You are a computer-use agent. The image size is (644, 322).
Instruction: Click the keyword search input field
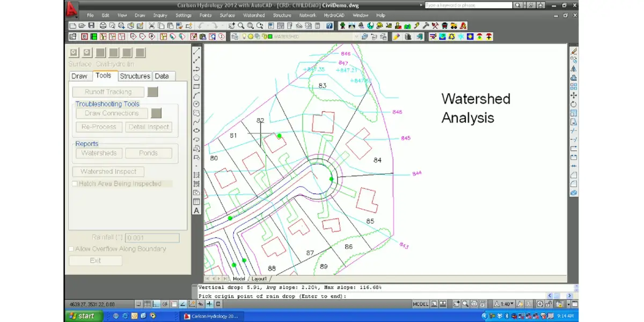pos(468,5)
